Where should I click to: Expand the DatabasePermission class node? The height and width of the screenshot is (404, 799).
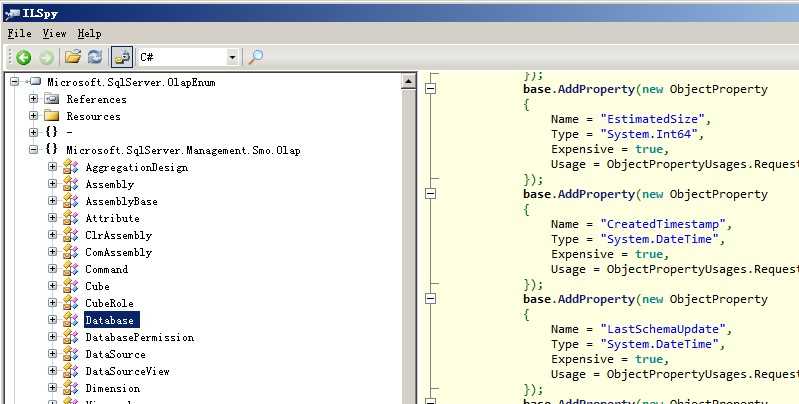(52, 336)
